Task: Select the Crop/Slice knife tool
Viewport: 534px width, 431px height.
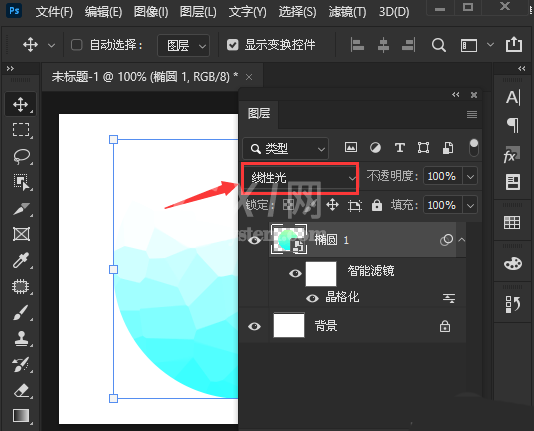Action: (21, 208)
